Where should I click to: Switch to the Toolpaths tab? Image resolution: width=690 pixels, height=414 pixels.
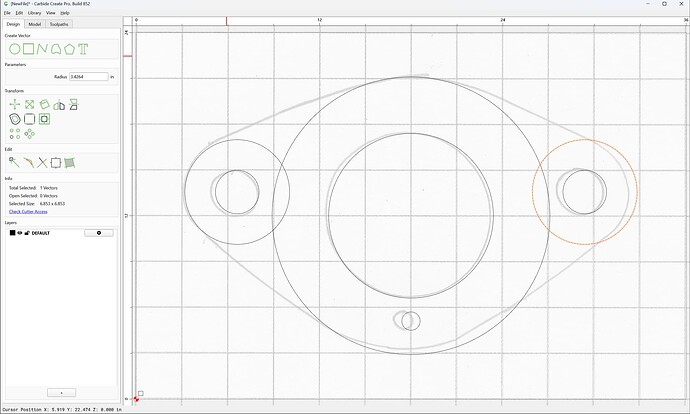(59, 24)
